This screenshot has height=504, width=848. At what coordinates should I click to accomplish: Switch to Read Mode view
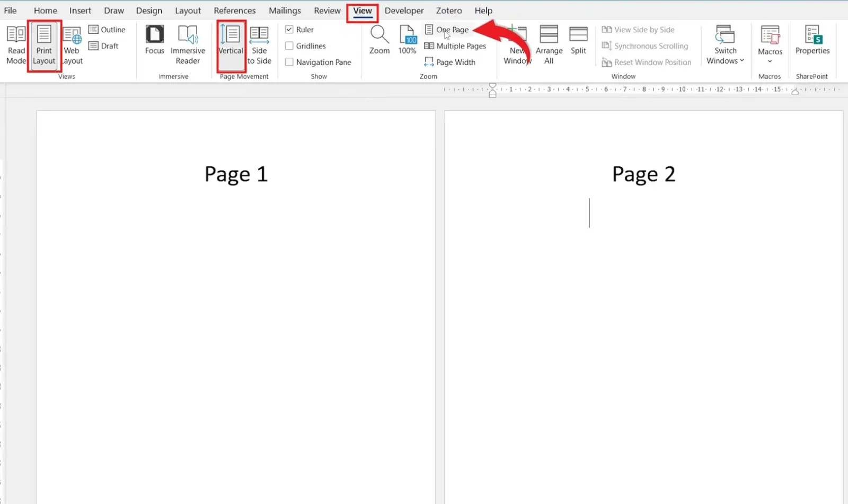(16, 45)
